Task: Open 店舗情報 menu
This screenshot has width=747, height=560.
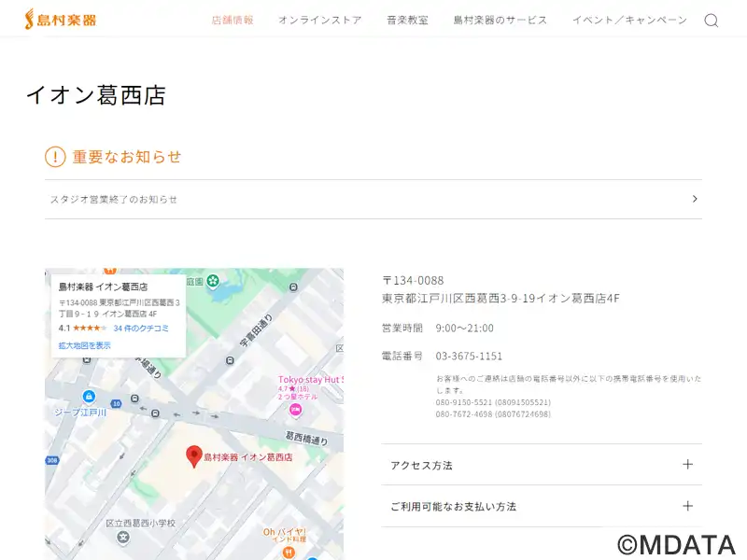Action: pos(233,20)
